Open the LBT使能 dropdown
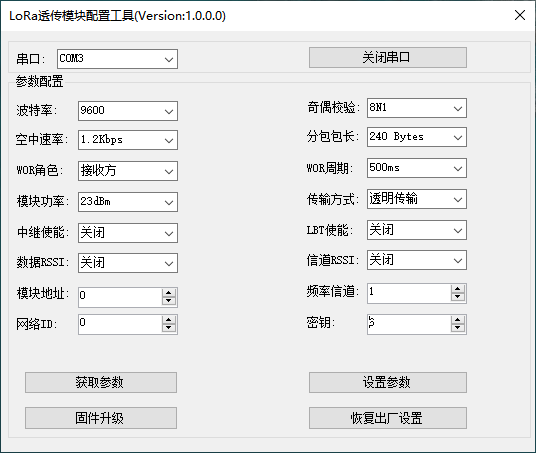This screenshot has height=453, width=536. [417, 230]
